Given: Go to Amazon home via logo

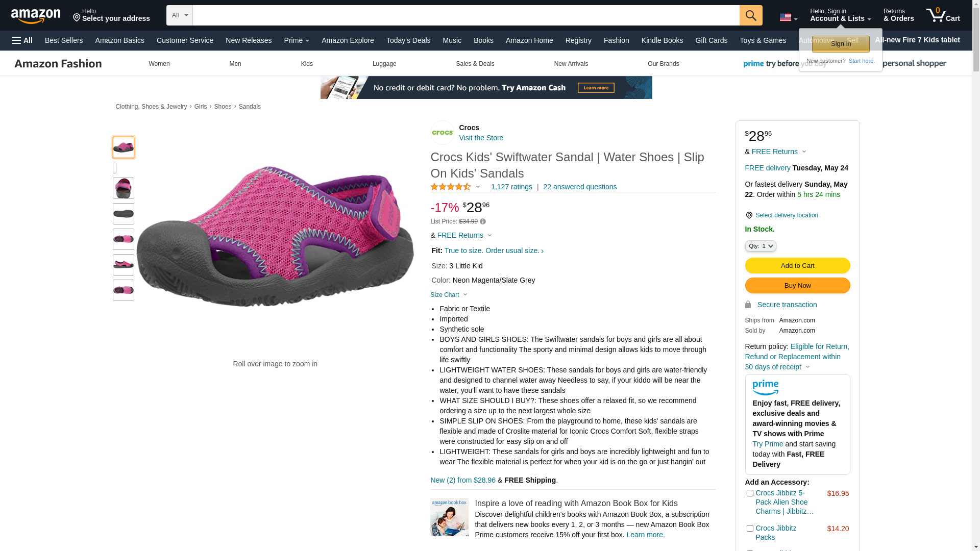Looking at the screenshot, I should (36, 16).
